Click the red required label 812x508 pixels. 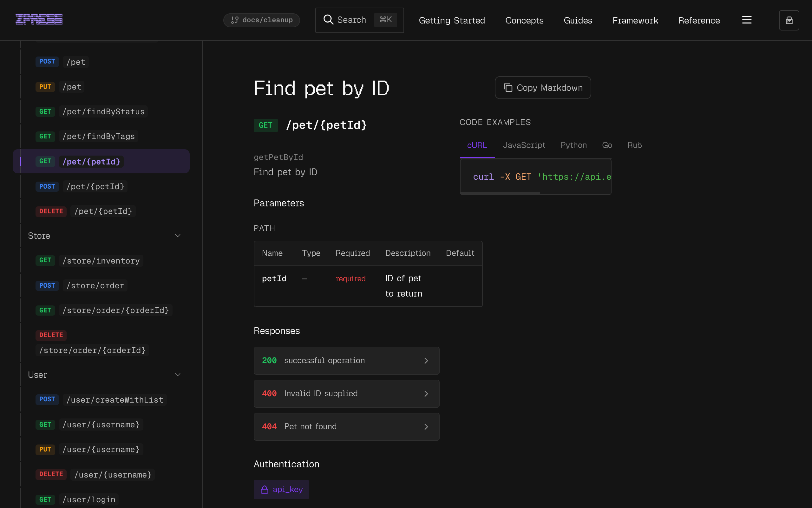point(350,278)
